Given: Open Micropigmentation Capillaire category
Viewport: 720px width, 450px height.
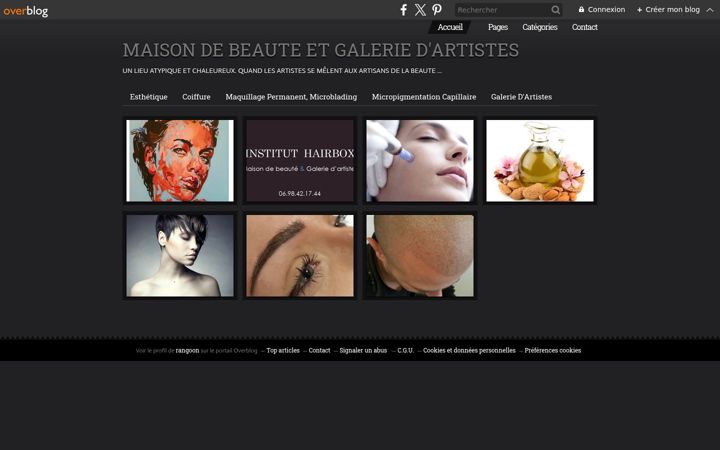Looking at the screenshot, I should tap(424, 97).
